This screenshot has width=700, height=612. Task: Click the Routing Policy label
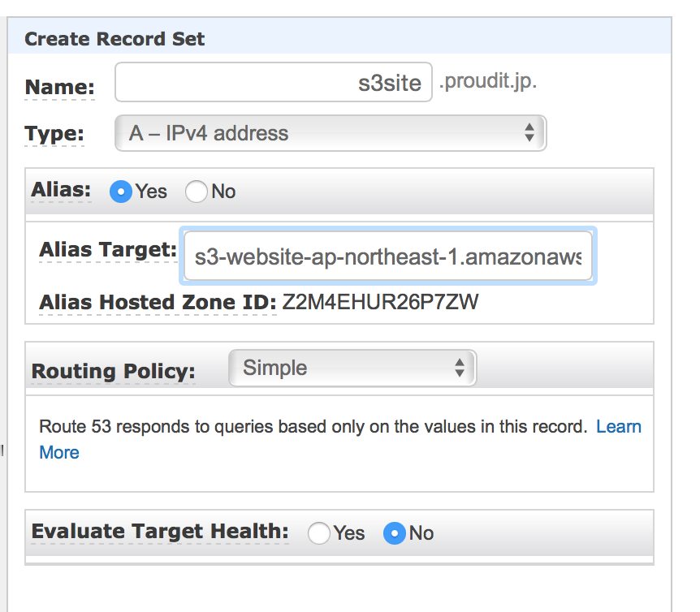pos(113,371)
